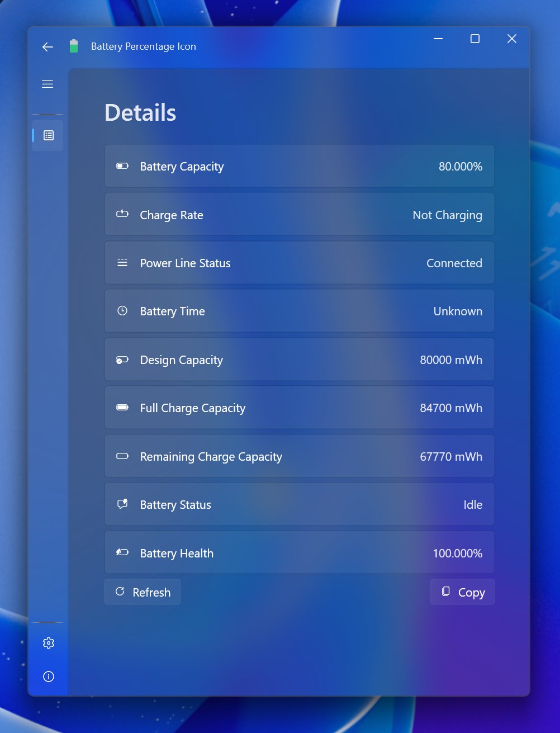Click the Power Line Status label
The image size is (560, 733).
click(x=185, y=263)
